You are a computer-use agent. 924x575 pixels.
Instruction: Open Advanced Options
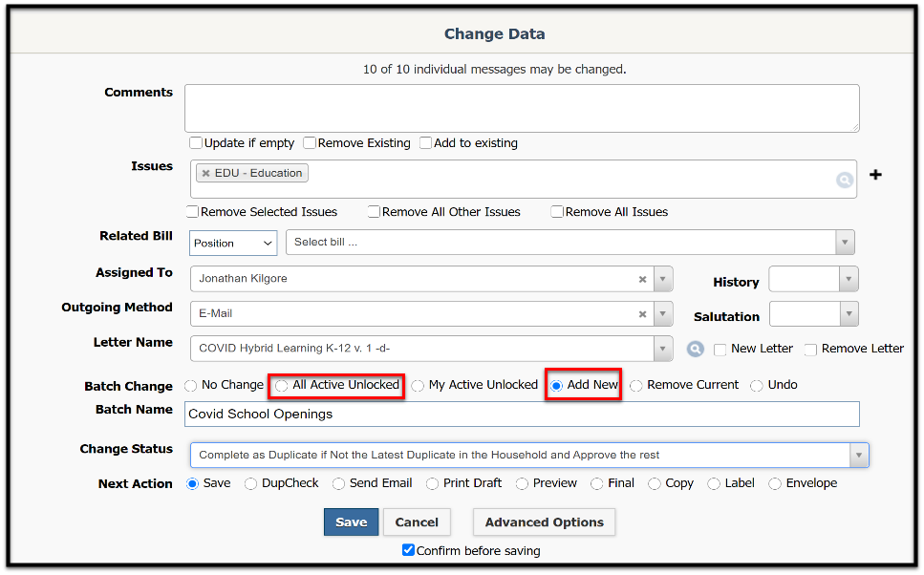pyautogui.click(x=544, y=522)
